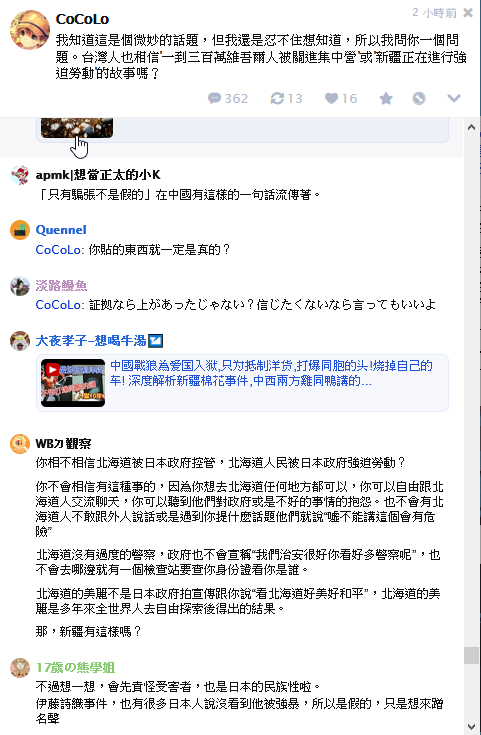Click apmk user avatar icon
The image size is (481, 735).
pyautogui.click(x=20, y=175)
